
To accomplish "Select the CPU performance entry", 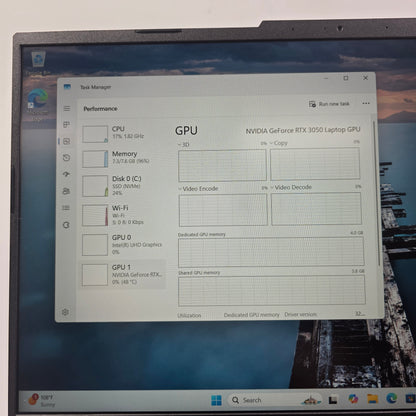I will (x=122, y=133).
